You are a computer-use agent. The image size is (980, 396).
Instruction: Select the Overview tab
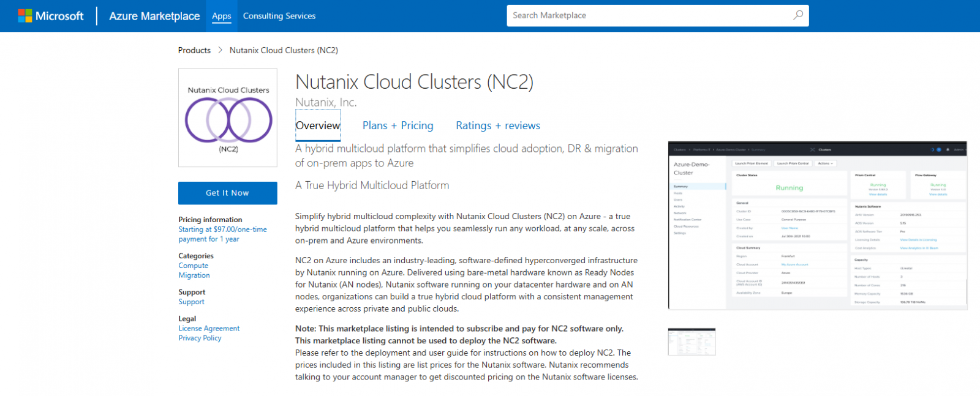click(318, 125)
